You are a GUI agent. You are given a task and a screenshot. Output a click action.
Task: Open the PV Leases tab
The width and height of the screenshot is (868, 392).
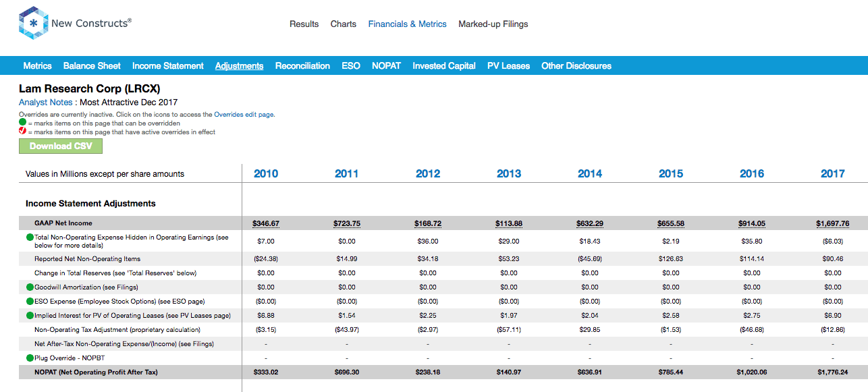(508, 65)
